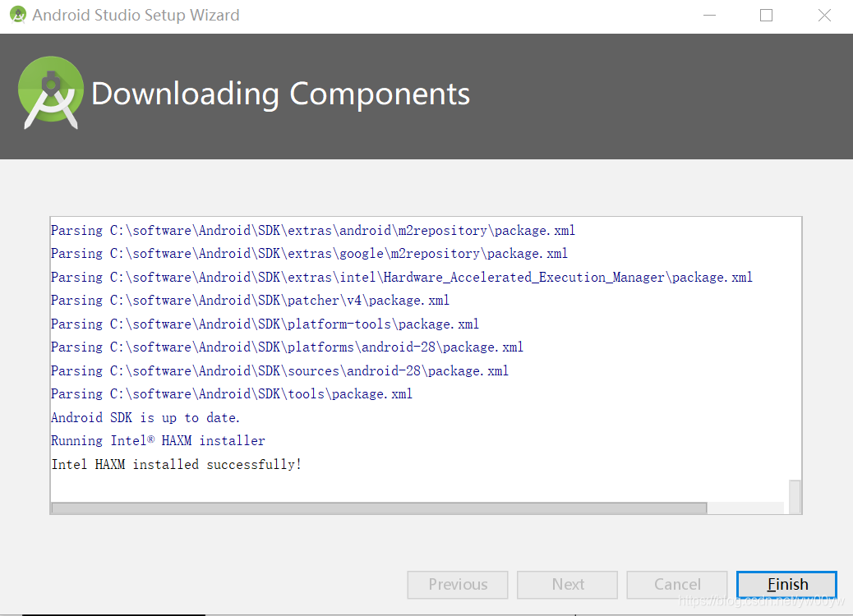This screenshot has width=853, height=616.
Task: Click the horizontal scrollbar thumb in log
Action: point(379,508)
